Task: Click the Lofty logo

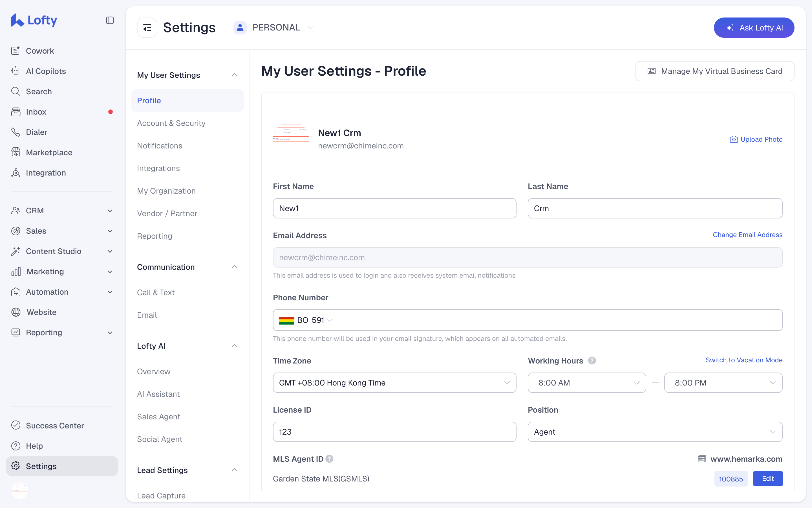Action: coord(34,20)
